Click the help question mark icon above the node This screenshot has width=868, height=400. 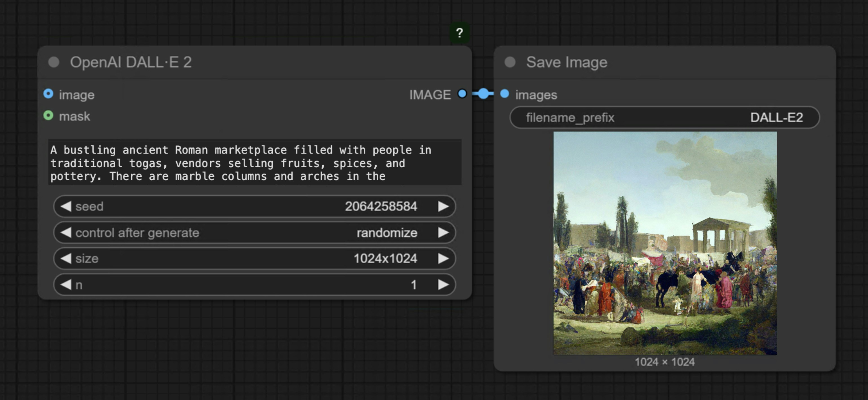coord(460,32)
